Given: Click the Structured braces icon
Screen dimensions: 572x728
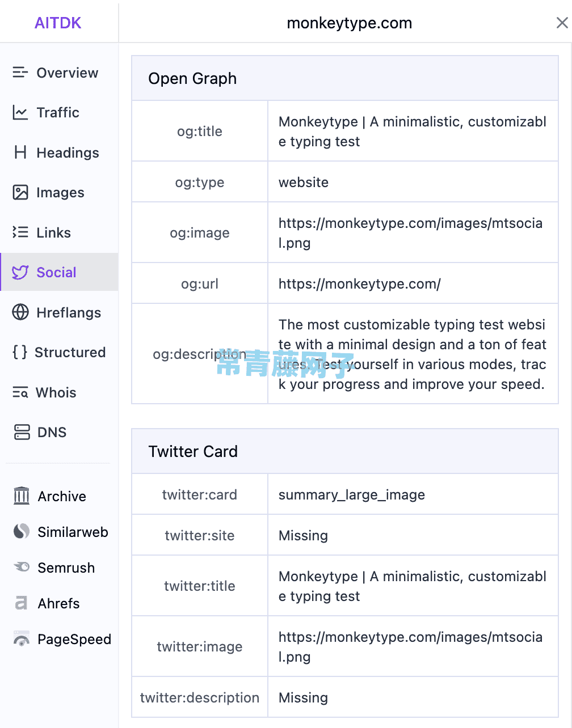Looking at the screenshot, I should (x=20, y=352).
